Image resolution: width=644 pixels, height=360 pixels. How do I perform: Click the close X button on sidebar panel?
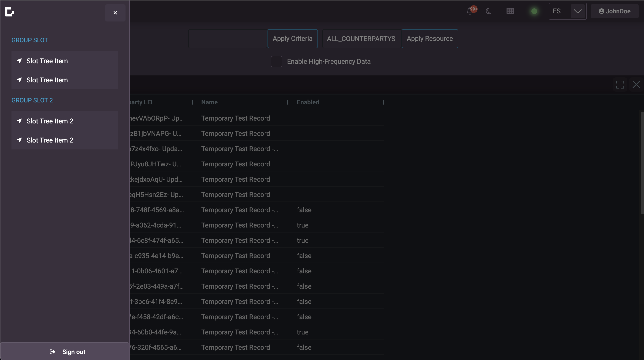click(115, 12)
